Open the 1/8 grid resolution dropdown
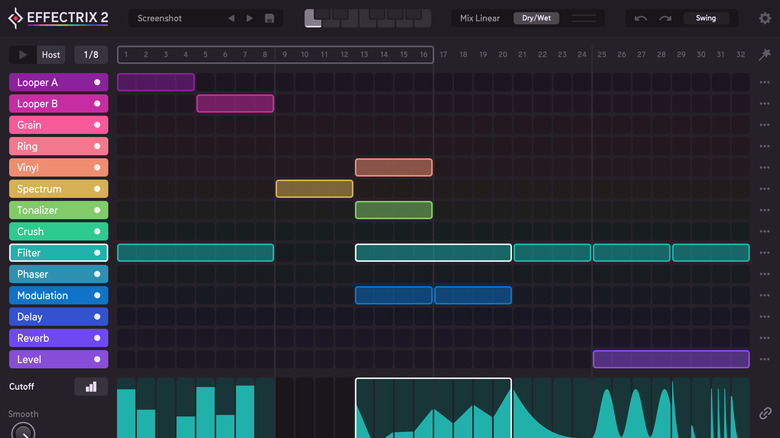This screenshot has width=780, height=438. pos(91,55)
